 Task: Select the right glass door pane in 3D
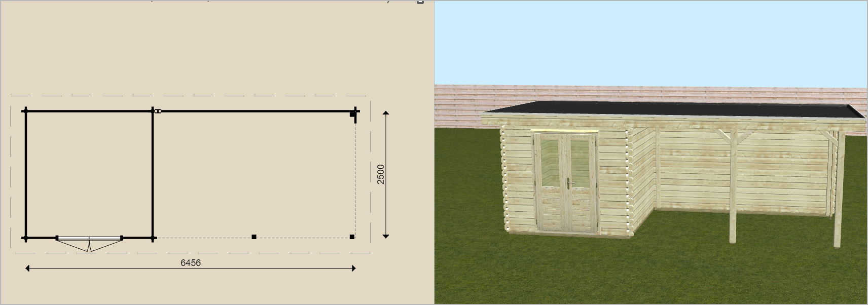tap(580, 161)
